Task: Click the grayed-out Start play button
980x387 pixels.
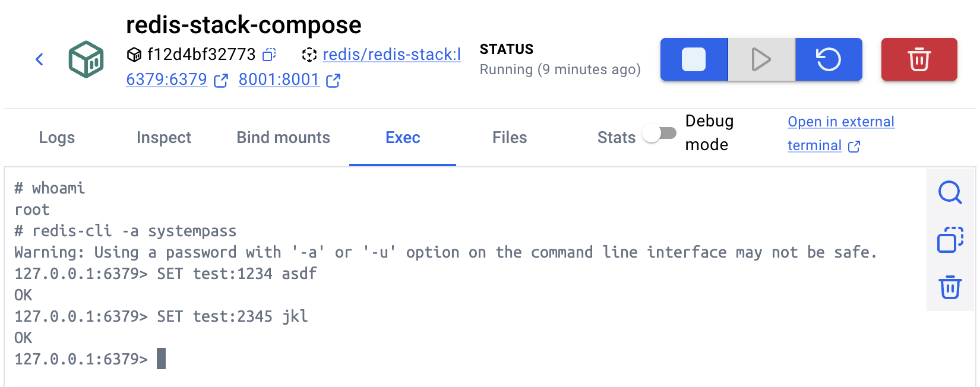Action: click(x=761, y=59)
